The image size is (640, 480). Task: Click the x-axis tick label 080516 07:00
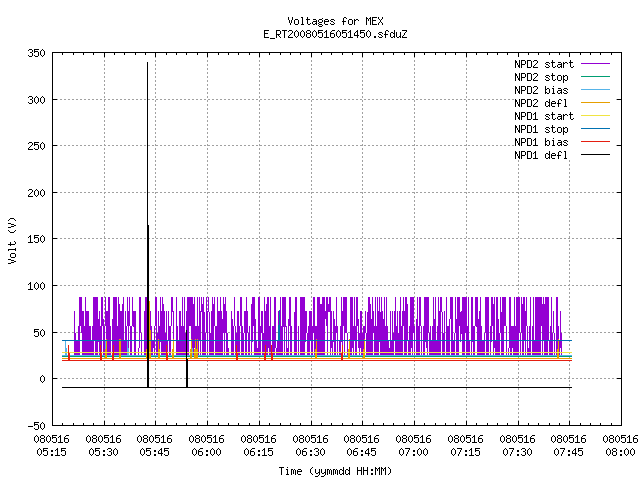413,446
